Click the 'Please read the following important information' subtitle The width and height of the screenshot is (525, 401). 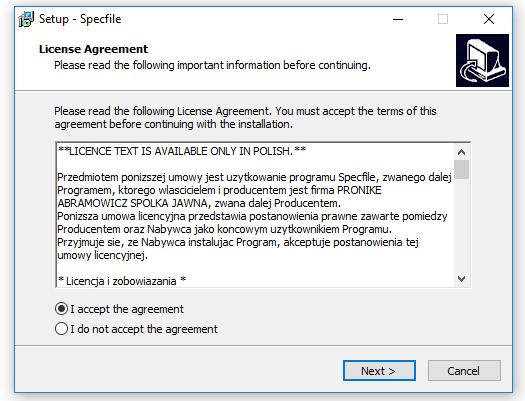[213, 65]
